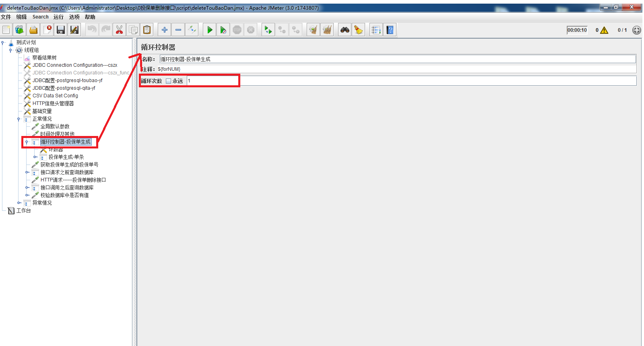Expand the 校验数据库中是否有值 node
The height and width of the screenshot is (346, 644).
27,196
